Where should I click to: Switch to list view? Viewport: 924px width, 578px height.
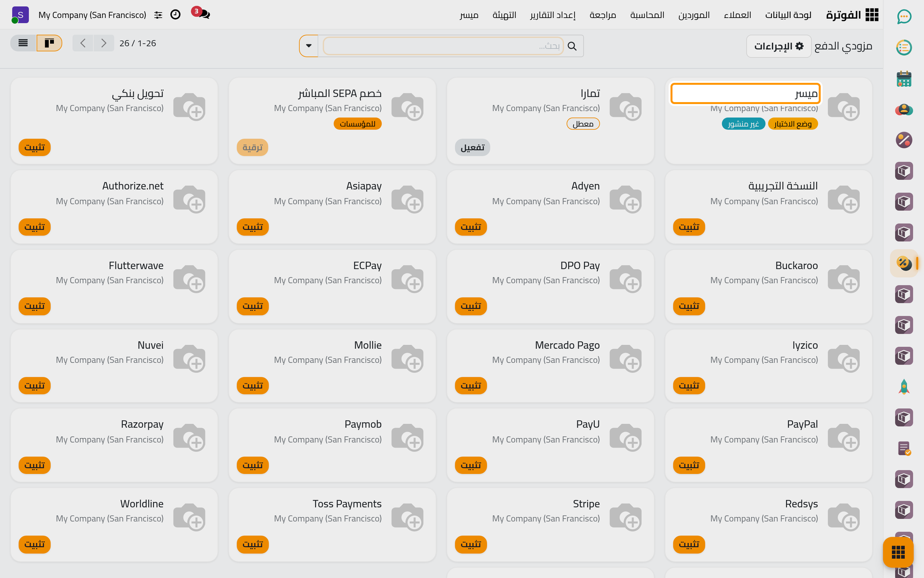23,43
